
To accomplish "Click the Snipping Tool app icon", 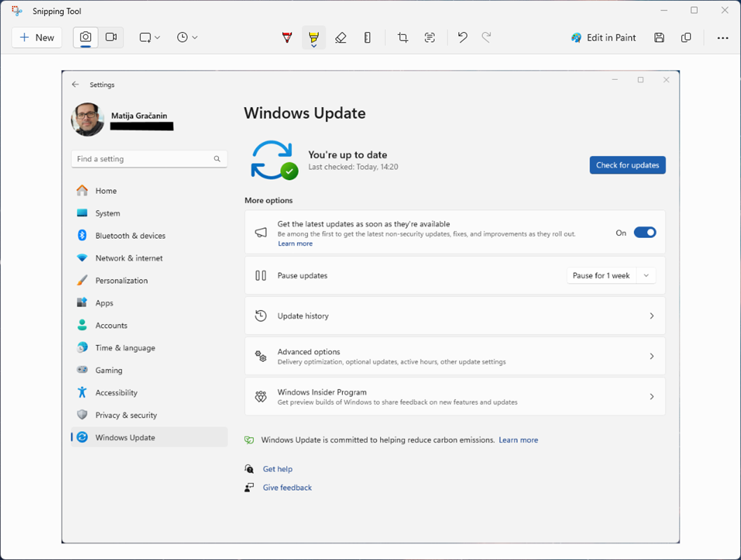I will (x=17, y=11).
